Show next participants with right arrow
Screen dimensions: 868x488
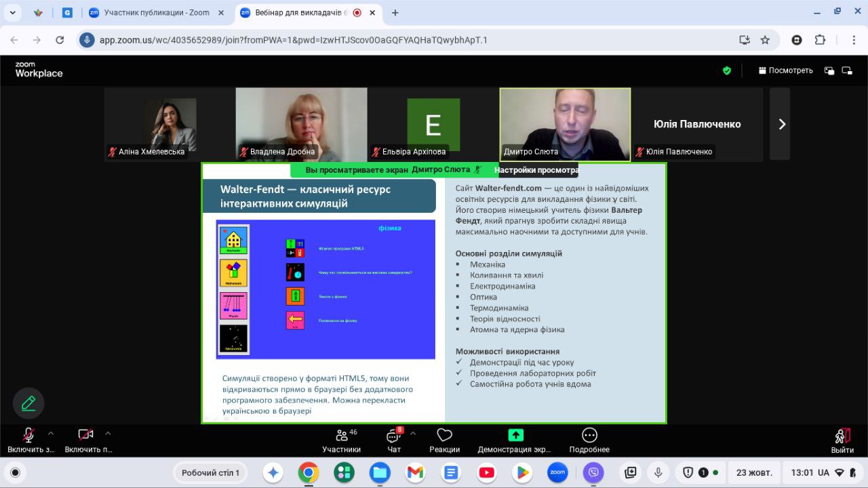click(781, 124)
